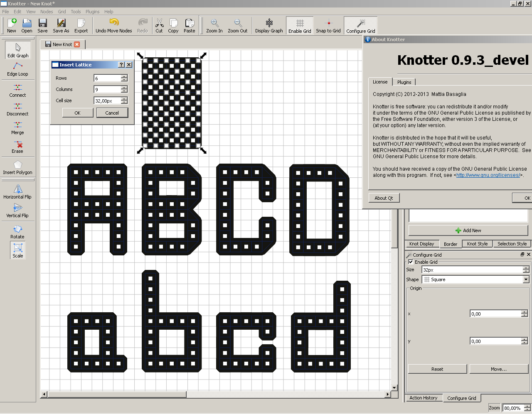
Task: Visit the GNU licenses link
Action: [x=488, y=175]
